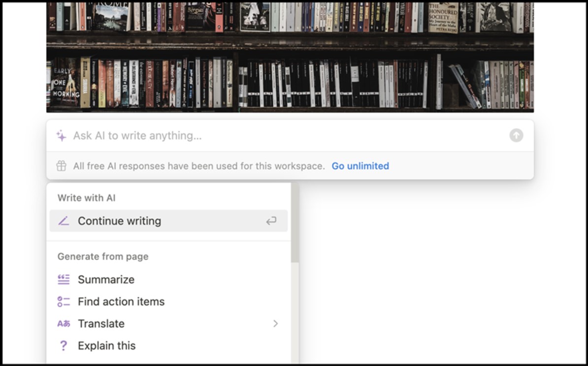Click the question mark icon for Explain this
The height and width of the screenshot is (366, 588).
(64, 346)
